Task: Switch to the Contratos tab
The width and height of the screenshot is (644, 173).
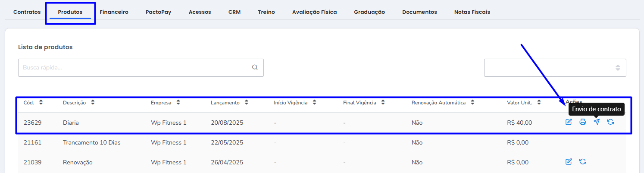Action: click(x=27, y=12)
